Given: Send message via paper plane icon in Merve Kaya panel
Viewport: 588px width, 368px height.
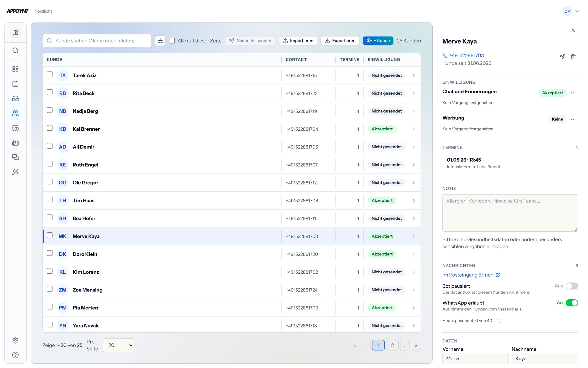Looking at the screenshot, I should [562, 57].
